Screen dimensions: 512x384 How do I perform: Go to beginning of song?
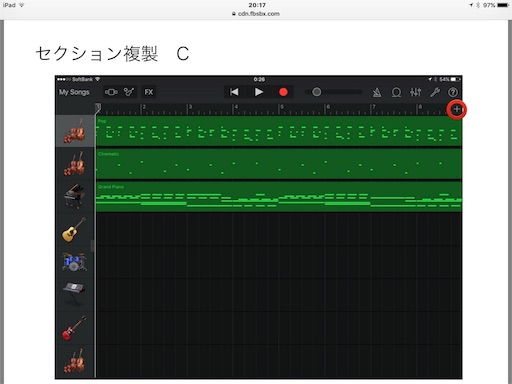click(x=234, y=92)
